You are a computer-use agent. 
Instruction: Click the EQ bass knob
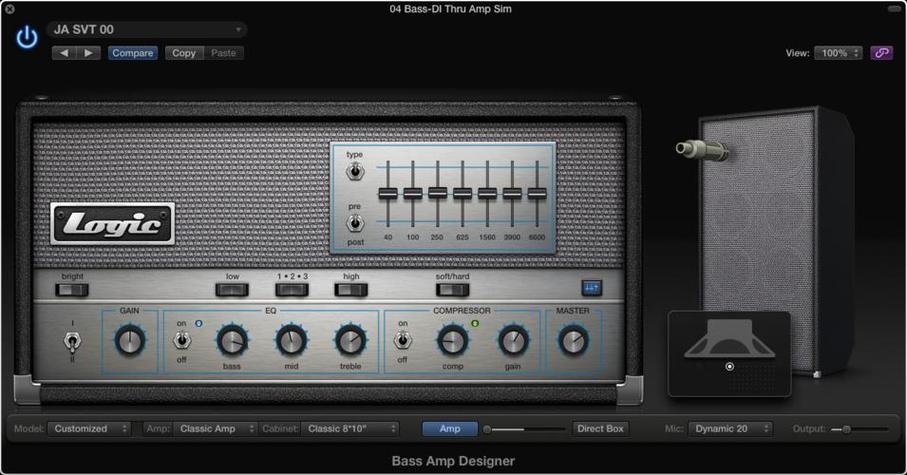(232, 340)
